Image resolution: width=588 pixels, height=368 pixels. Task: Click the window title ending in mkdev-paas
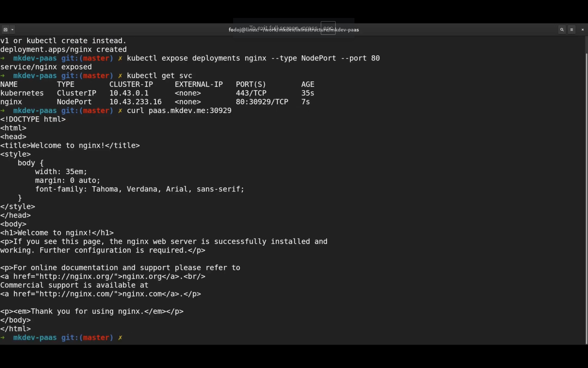pos(294,30)
